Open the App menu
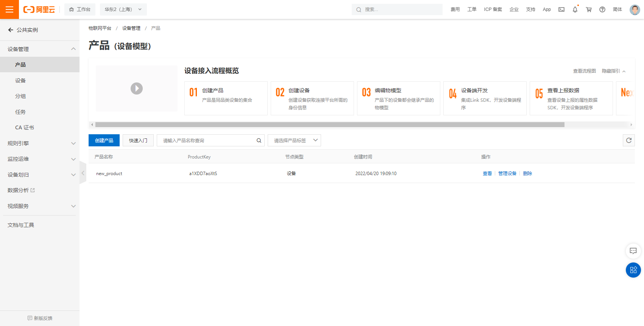 547,9
